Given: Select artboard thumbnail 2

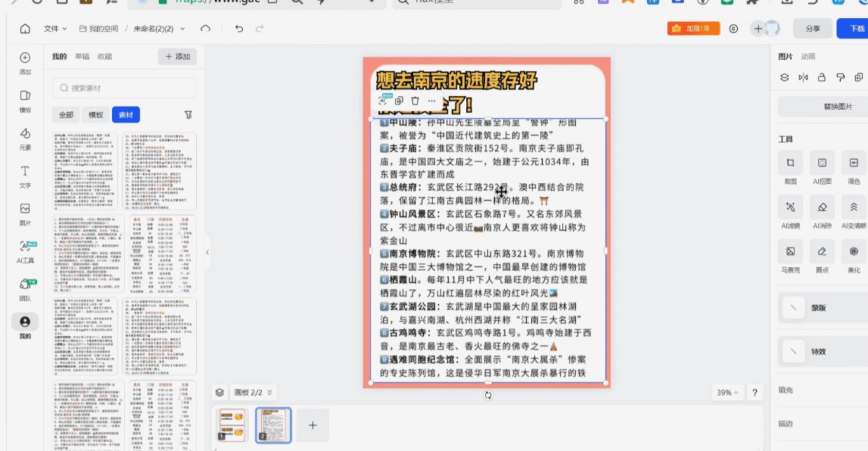Looking at the screenshot, I should [273, 425].
